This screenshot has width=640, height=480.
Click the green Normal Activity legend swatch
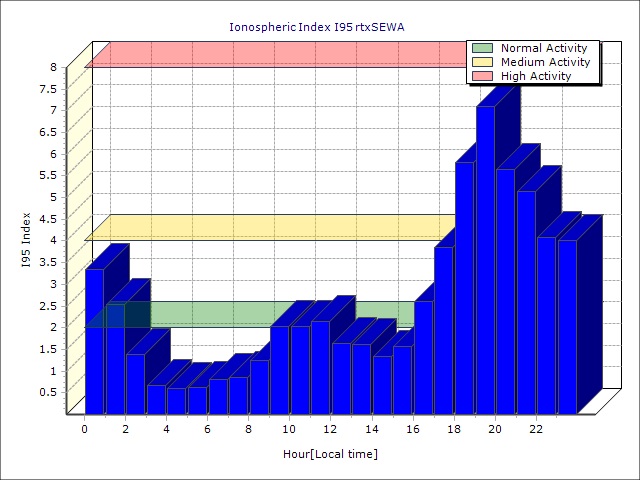483,48
